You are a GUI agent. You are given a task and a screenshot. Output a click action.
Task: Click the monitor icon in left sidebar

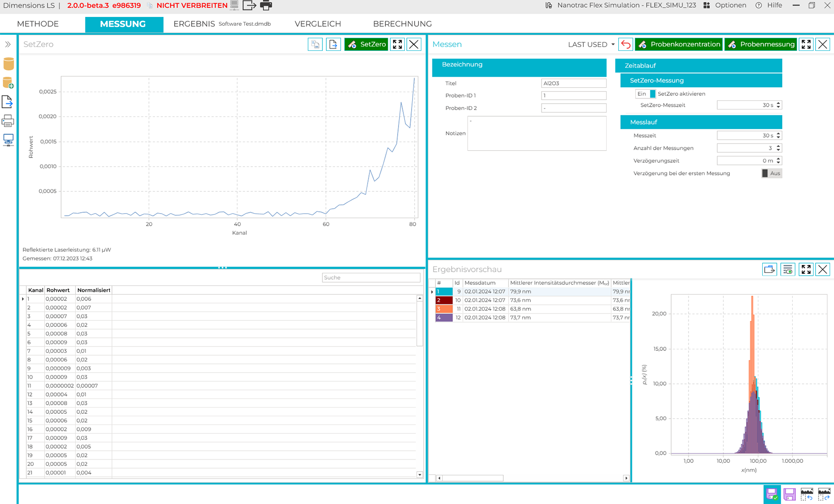[x=8, y=140]
